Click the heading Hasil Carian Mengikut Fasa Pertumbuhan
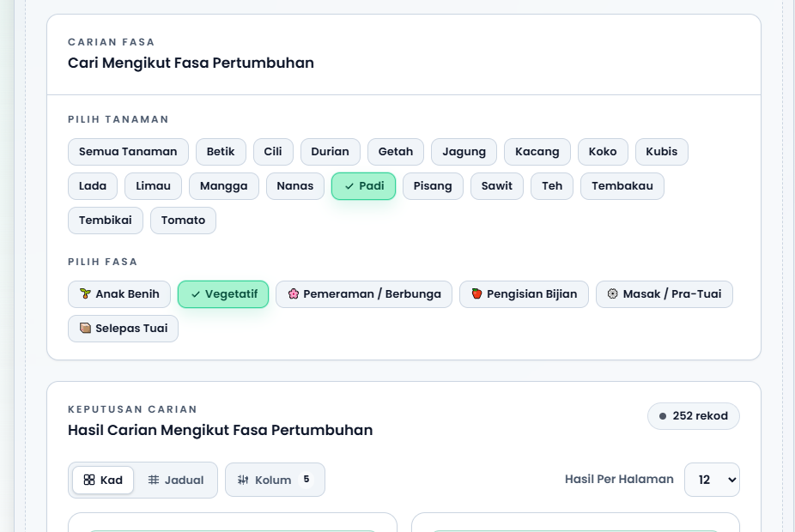The image size is (795, 532). [x=221, y=430]
